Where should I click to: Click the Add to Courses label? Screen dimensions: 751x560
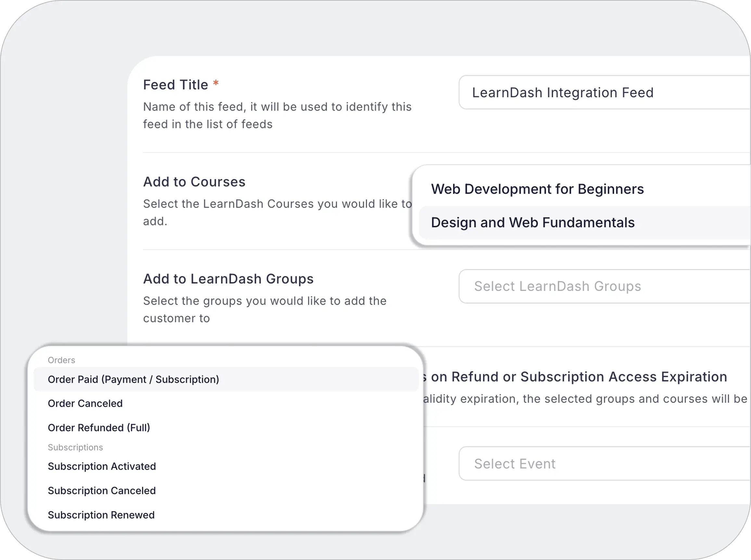(194, 182)
